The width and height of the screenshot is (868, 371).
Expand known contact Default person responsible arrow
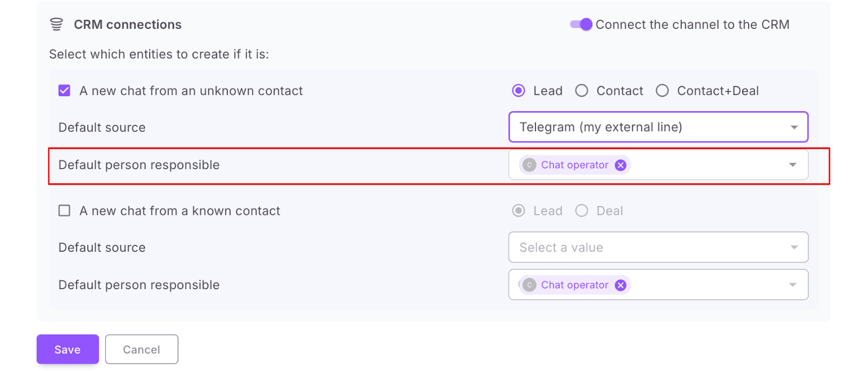tap(793, 285)
